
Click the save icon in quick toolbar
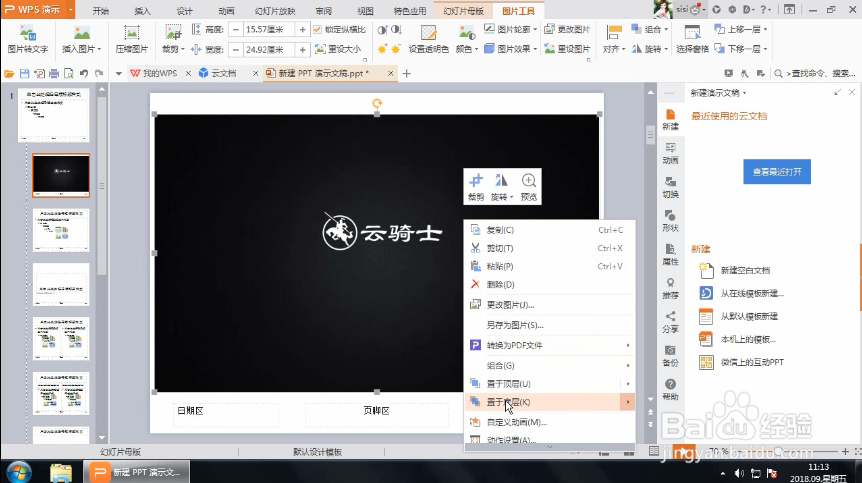pos(24,74)
